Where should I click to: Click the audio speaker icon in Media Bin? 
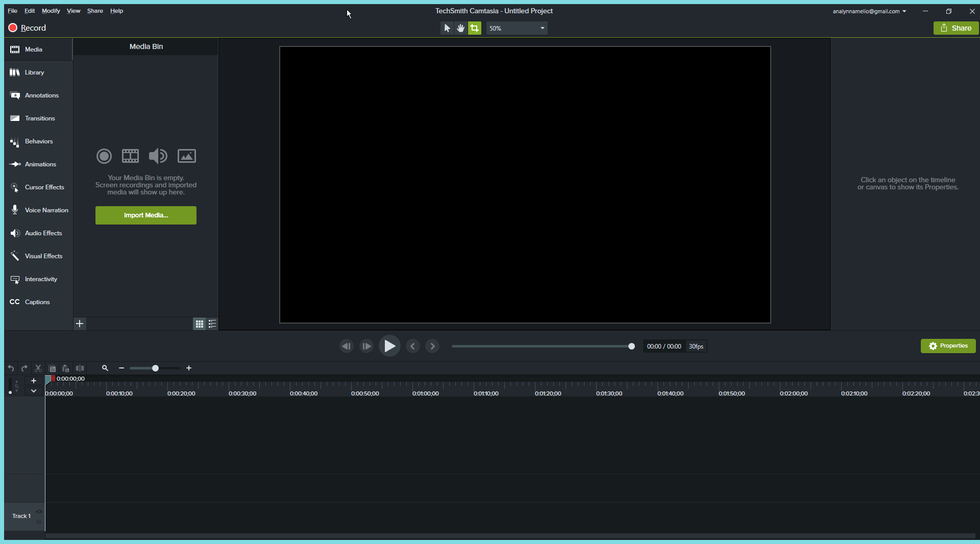(158, 156)
